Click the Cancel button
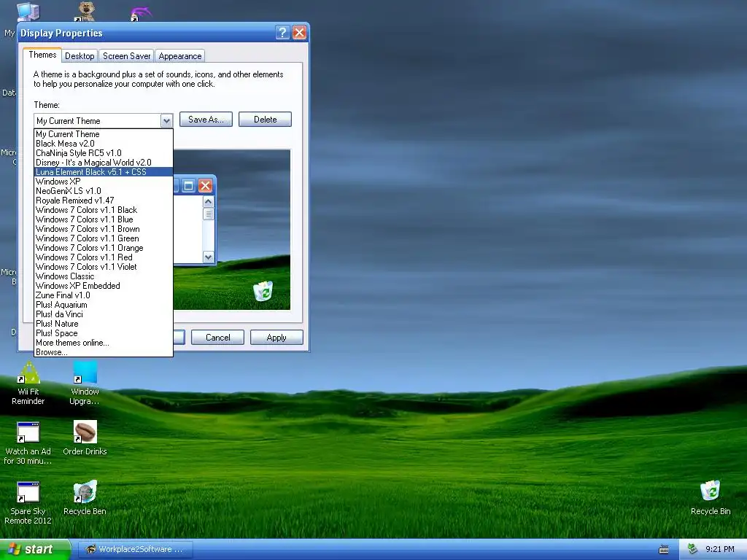The width and height of the screenshot is (747, 560). pos(217,338)
